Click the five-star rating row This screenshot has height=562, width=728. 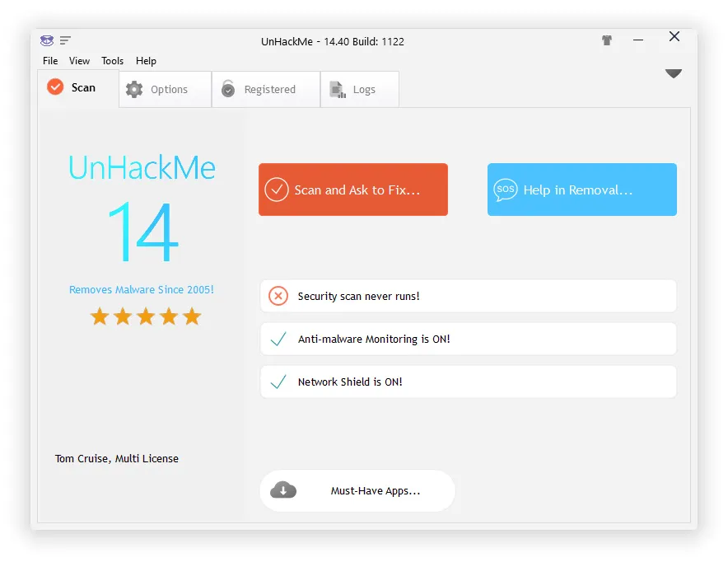click(146, 316)
